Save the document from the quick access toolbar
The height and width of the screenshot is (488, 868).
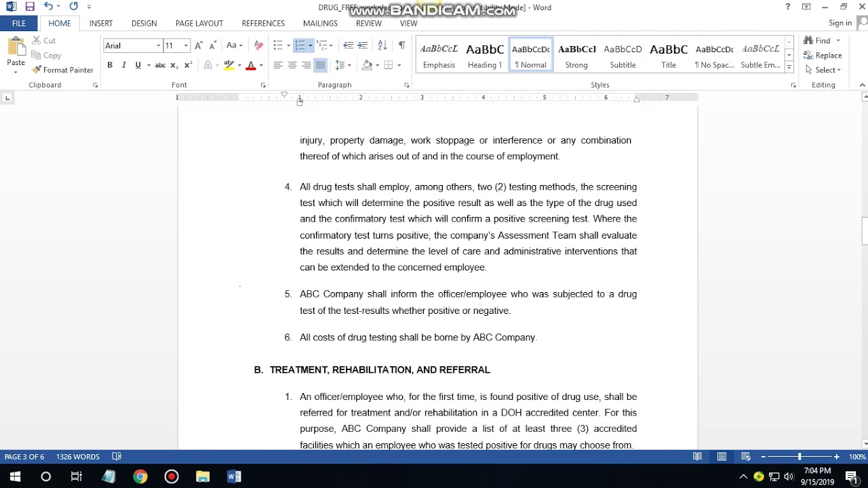pyautogui.click(x=30, y=7)
